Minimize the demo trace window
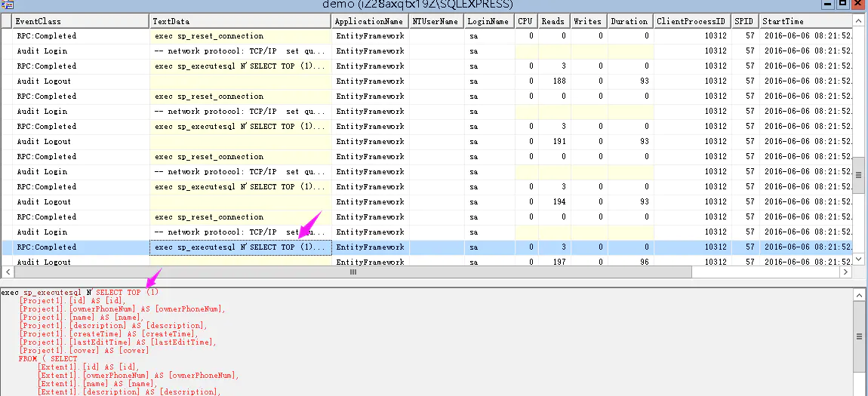Screen dimensions: 868x396 click(x=826, y=4)
